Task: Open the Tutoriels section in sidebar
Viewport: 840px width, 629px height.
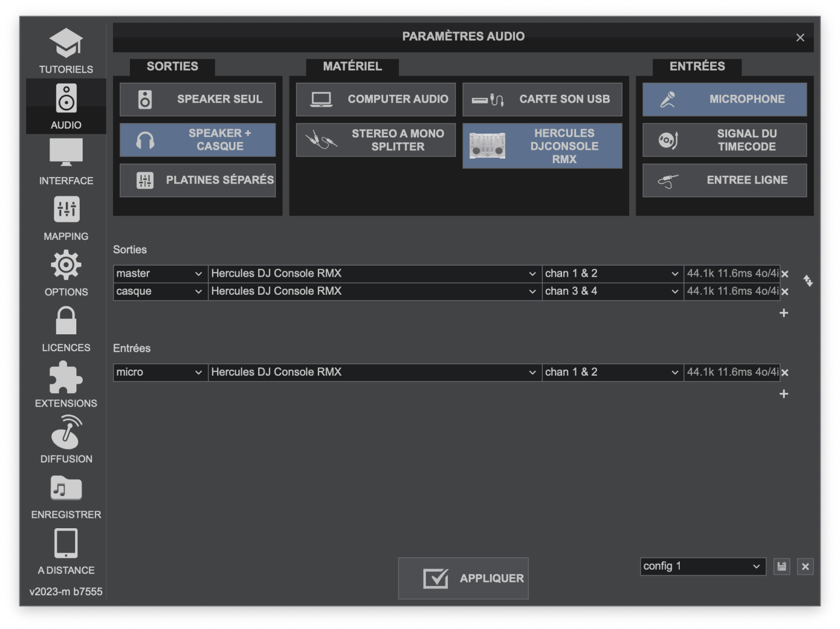Action: click(66, 51)
